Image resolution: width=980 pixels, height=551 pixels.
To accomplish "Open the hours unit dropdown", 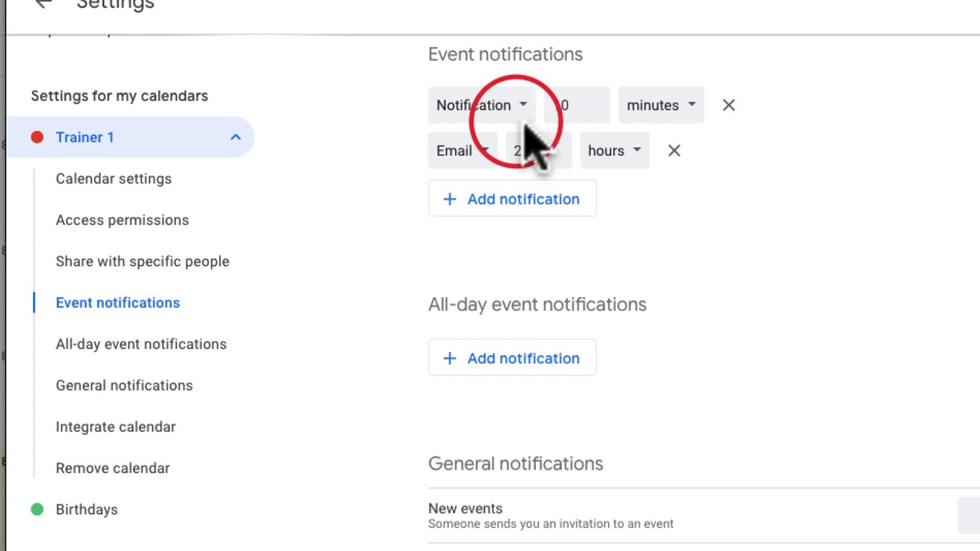I will [x=614, y=151].
